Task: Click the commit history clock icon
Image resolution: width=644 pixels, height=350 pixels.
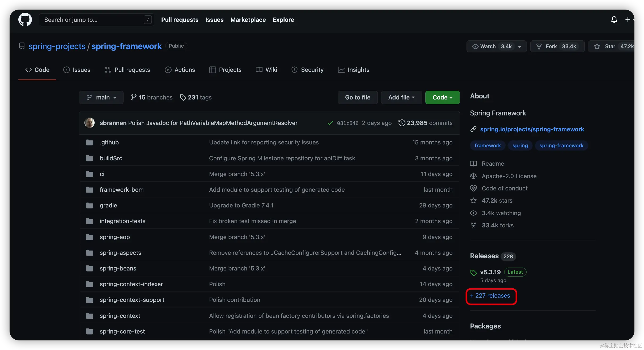Action: point(402,123)
